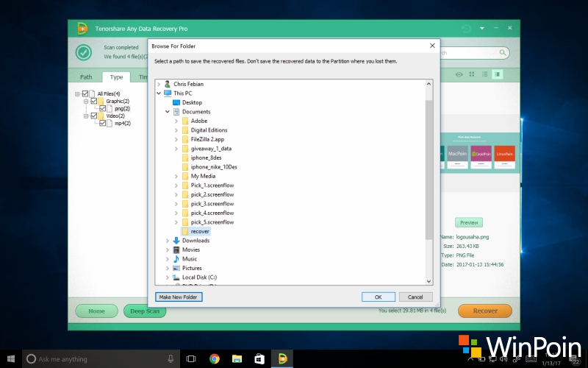Switch to grid thumbnail view icon
This screenshot has height=368, width=588.
[x=472, y=74]
